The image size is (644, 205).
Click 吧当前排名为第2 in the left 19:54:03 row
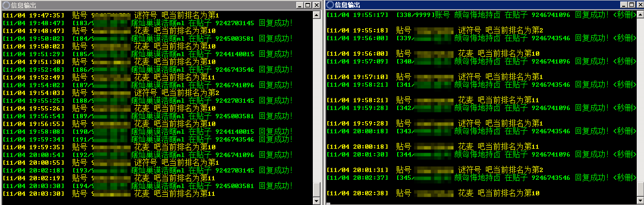click(190, 93)
